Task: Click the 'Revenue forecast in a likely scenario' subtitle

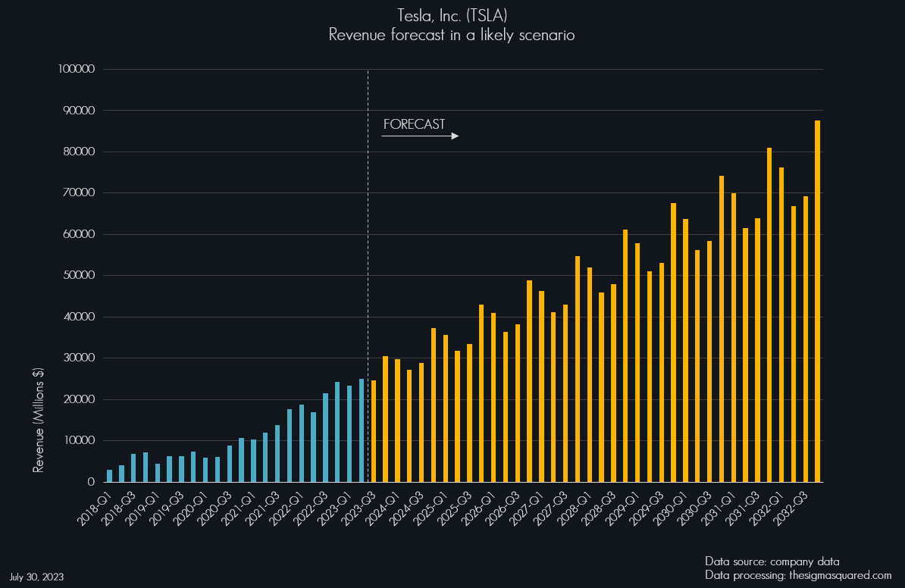Action: click(x=452, y=35)
